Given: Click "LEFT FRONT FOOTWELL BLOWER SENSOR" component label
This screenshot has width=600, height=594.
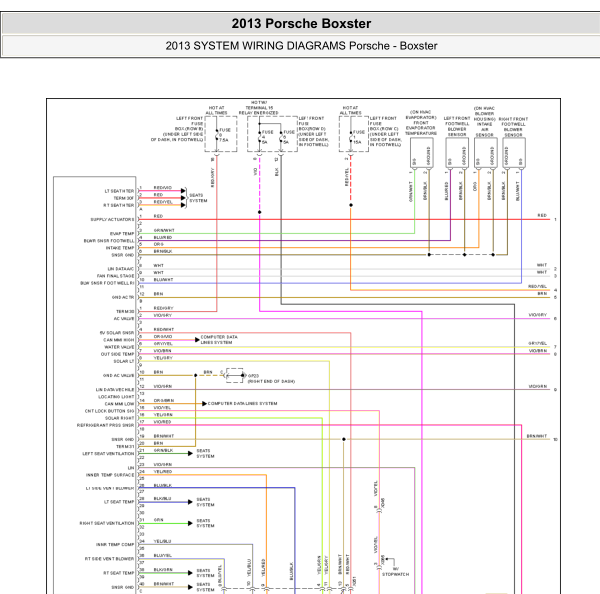Looking at the screenshot, I should pyautogui.click(x=457, y=127).
